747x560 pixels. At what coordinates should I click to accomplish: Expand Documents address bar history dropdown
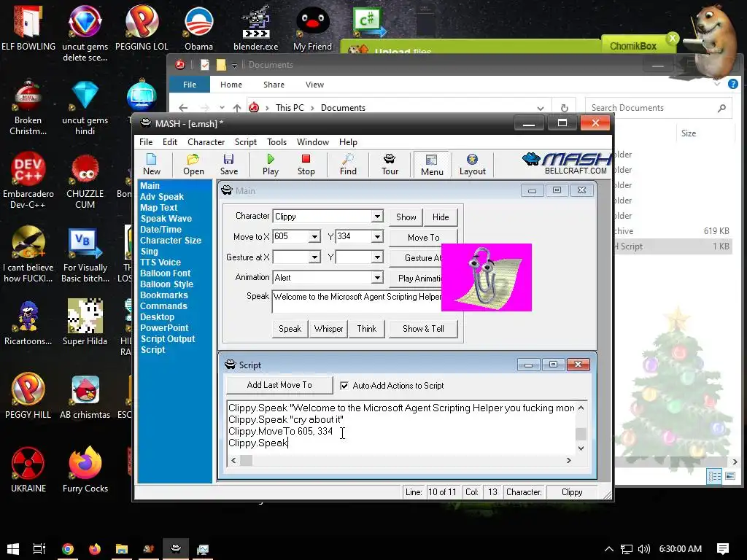541,108
